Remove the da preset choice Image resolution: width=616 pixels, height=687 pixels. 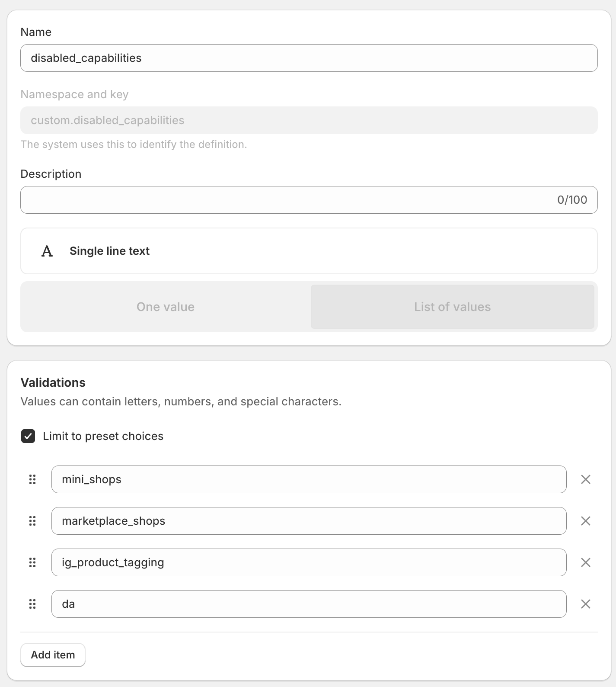click(586, 604)
